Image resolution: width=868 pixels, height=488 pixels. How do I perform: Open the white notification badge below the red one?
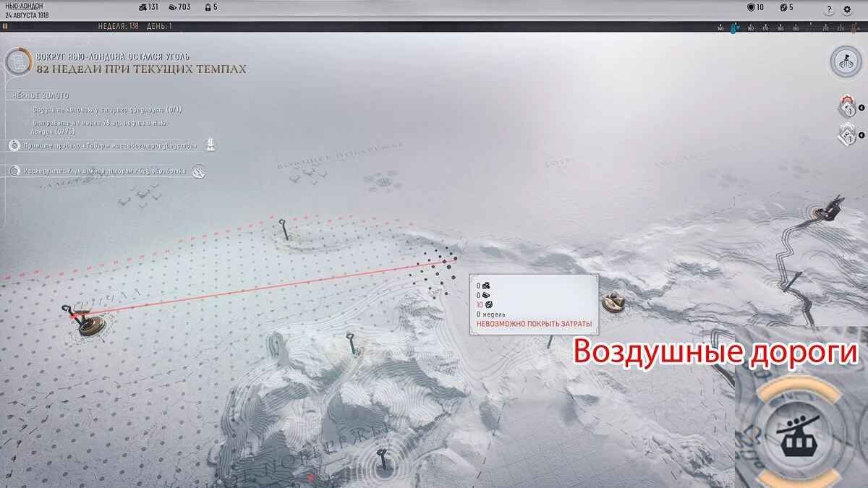point(846,134)
